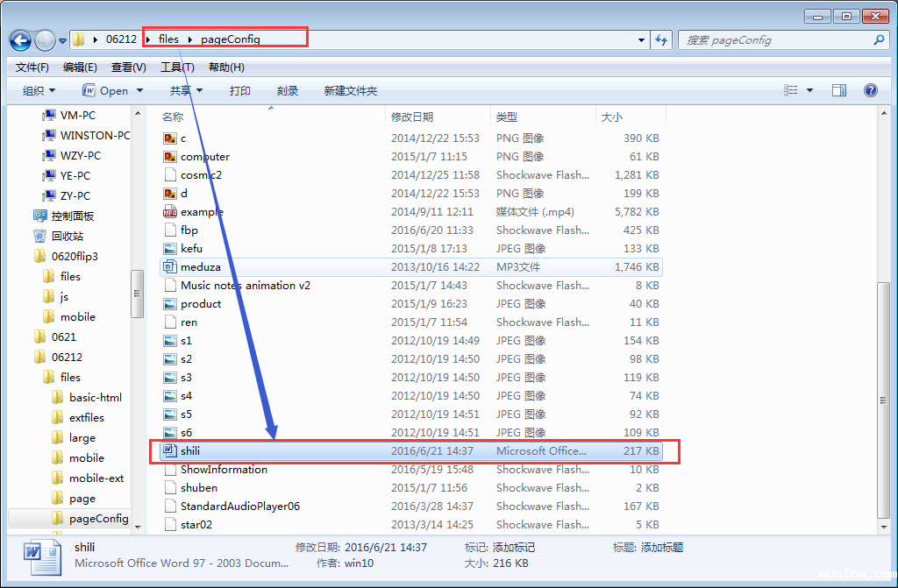
Task: Click the refresh button beside address bar
Action: (x=662, y=39)
